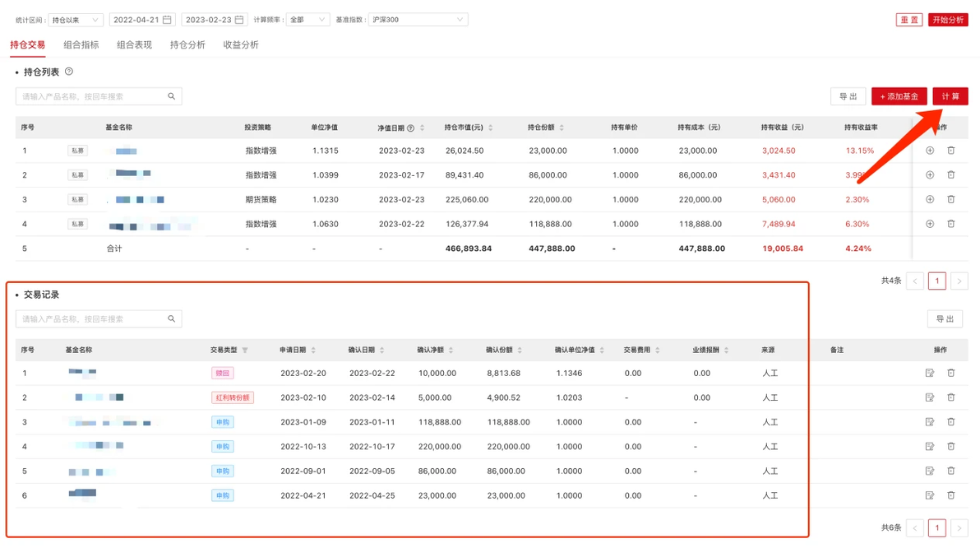Click 导出 button in 交易记录 section
This screenshot has width=980, height=548.
tap(945, 319)
